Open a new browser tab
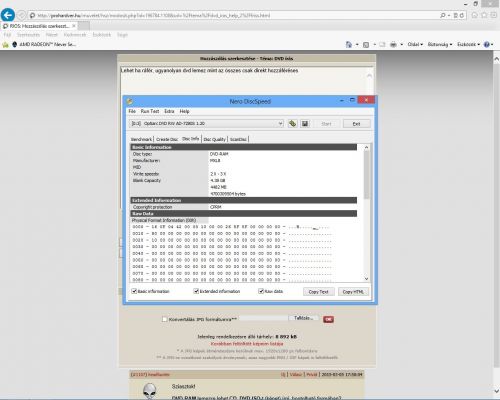Screen dimensions: 500x400 84,26
